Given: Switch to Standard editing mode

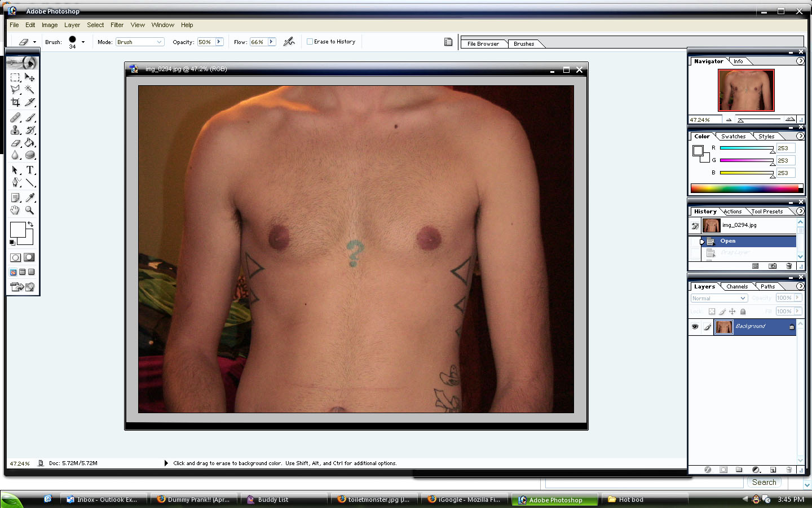Looking at the screenshot, I should click(15, 257).
